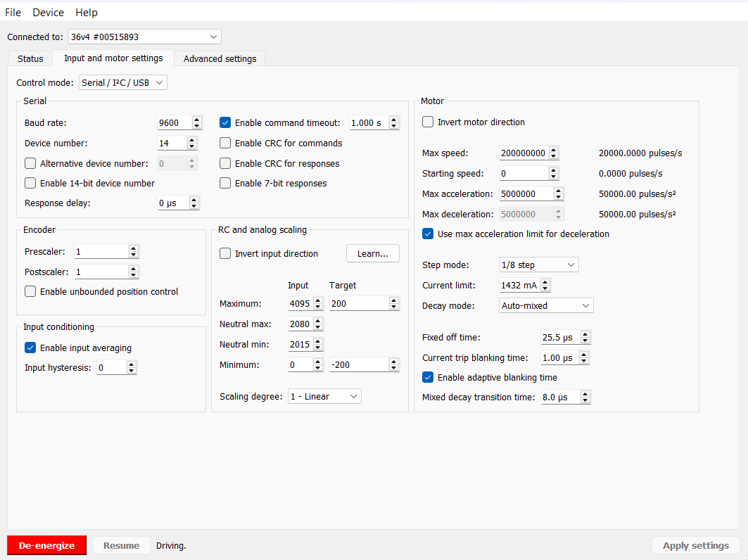Open the Scaling degree dropdown
This screenshot has width=748, height=560.
(x=324, y=396)
